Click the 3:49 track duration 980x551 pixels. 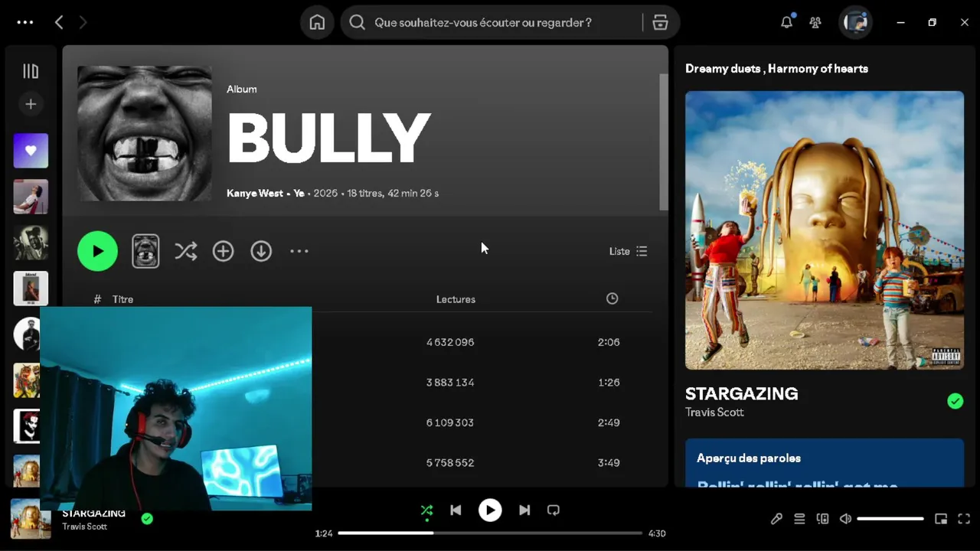coord(609,462)
